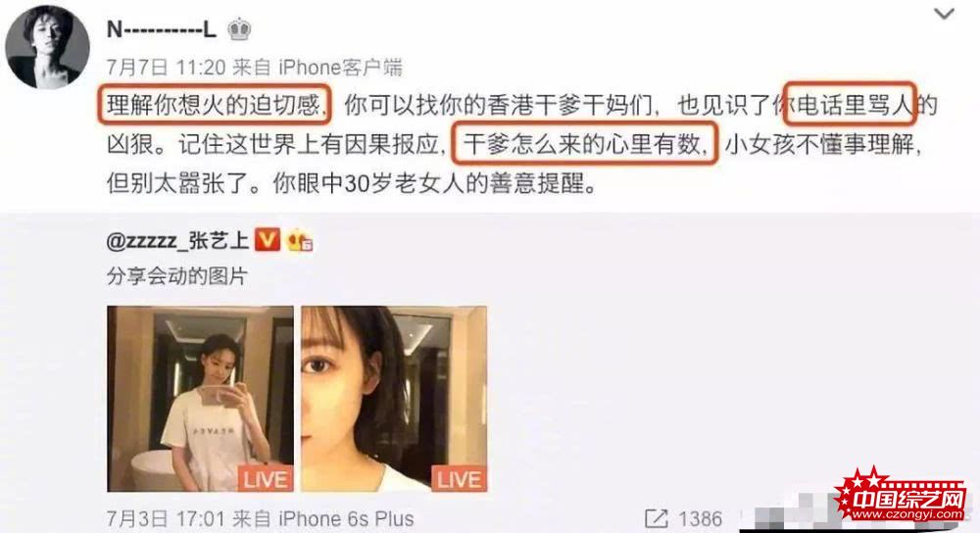Open the mirror selfie live photo thumbnail

point(200,399)
